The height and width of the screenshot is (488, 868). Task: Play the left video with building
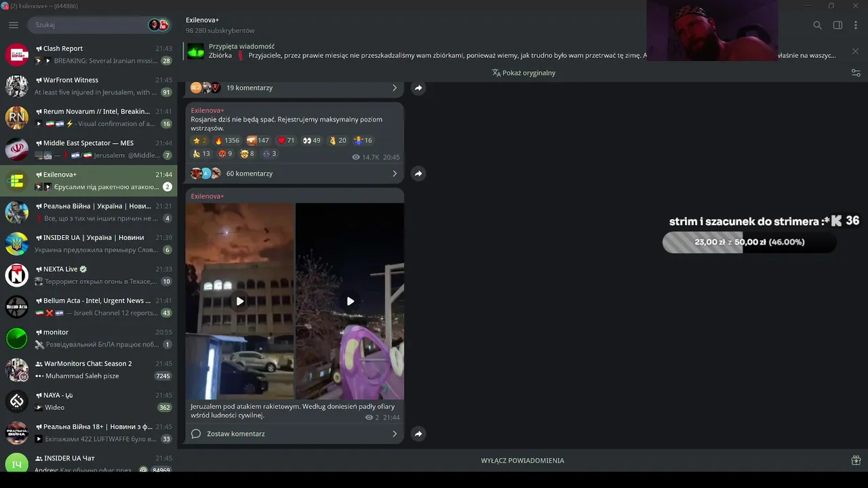[240, 301]
